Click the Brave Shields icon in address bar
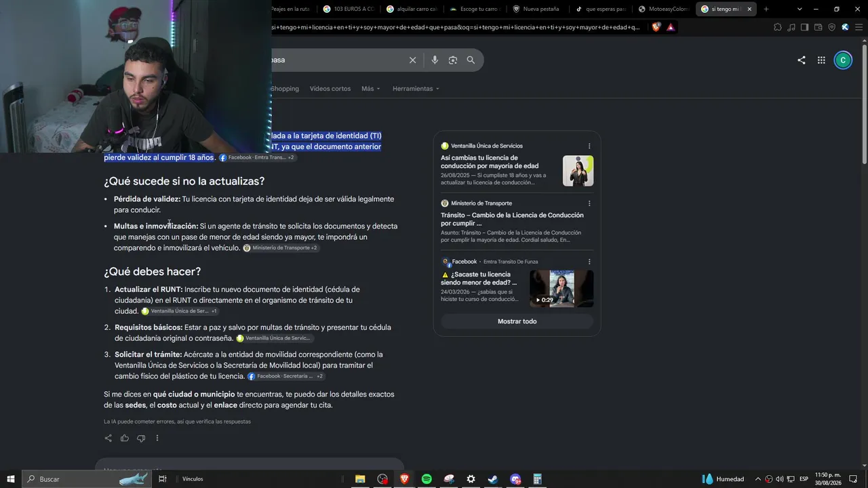The image size is (868, 488). click(x=656, y=27)
